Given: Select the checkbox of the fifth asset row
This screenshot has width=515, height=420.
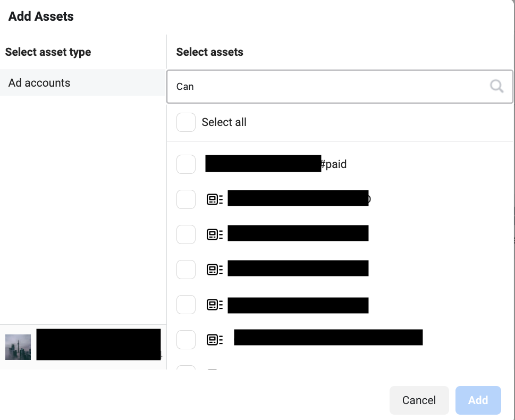Looking at the screenshot, I should [186, 305].
